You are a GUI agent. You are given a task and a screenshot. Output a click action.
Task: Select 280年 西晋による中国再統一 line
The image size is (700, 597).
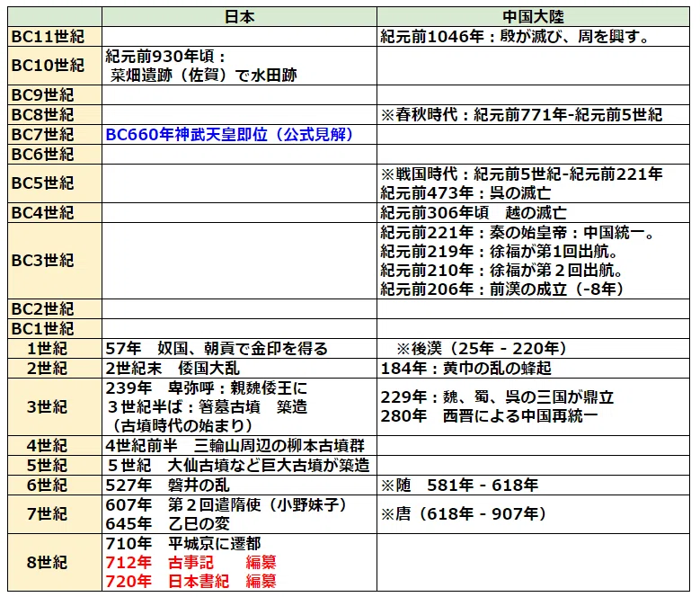[x=489, y=416]
